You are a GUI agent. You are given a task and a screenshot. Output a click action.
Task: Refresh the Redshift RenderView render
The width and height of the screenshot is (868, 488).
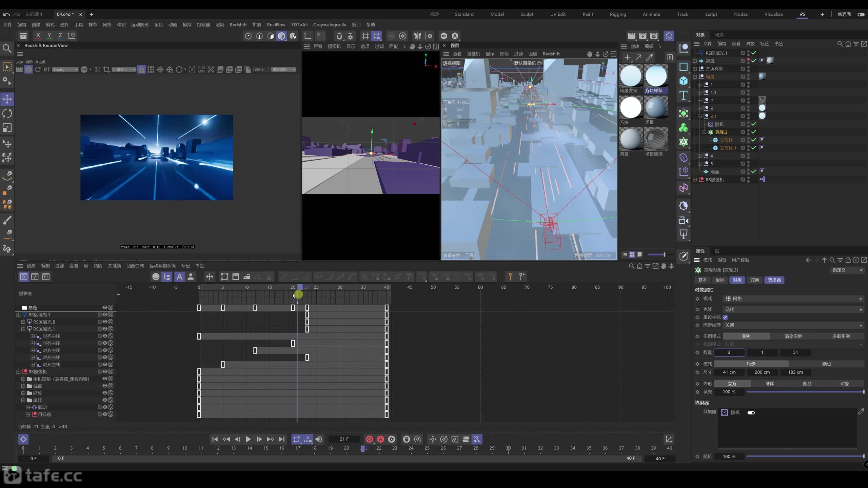click(38, 69)
